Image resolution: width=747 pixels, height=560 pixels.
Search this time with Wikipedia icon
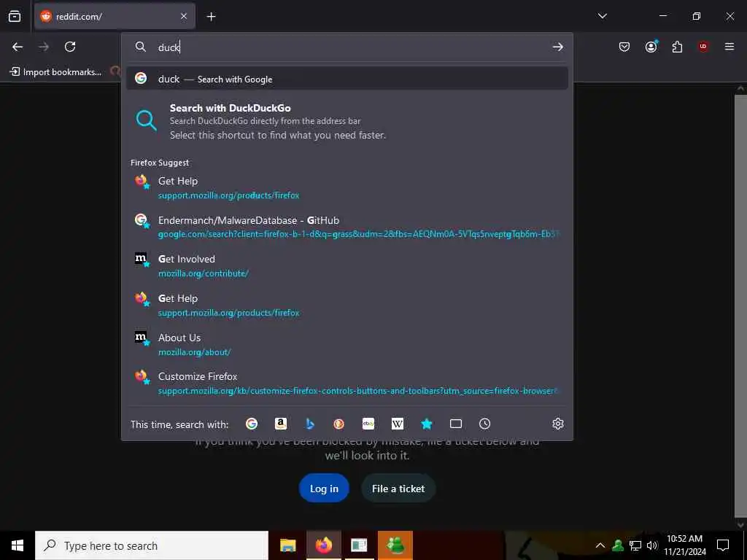pos(398,424)
